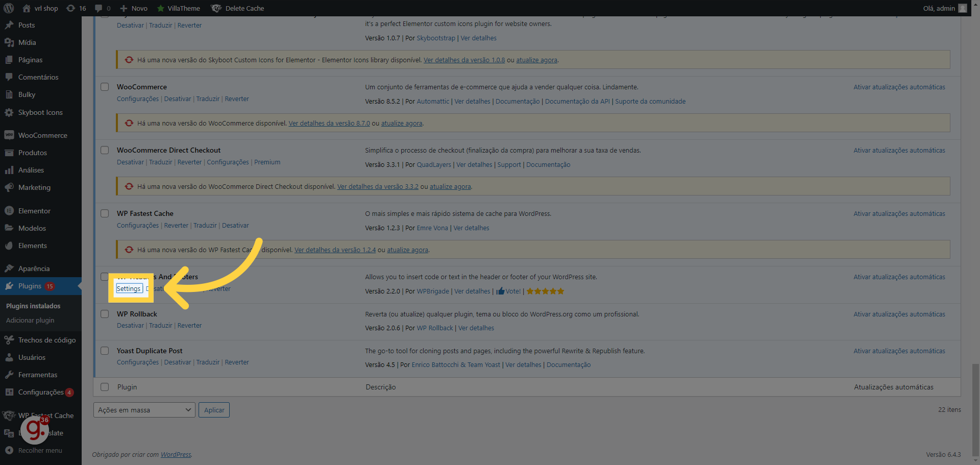This screenshot has height=465, width=980.
Task: Open Suporte da comunidade link
Action: pyautogui.click(x=650, y=101)
